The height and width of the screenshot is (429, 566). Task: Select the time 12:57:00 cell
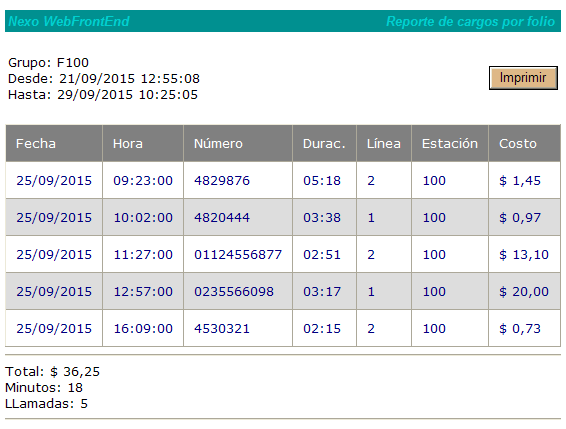point(143,291)
